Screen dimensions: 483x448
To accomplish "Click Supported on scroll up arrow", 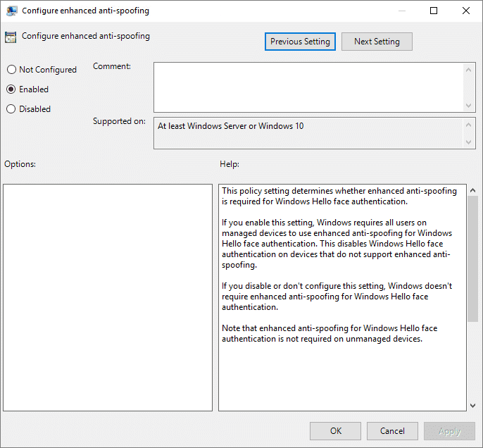I will [468, 125].
